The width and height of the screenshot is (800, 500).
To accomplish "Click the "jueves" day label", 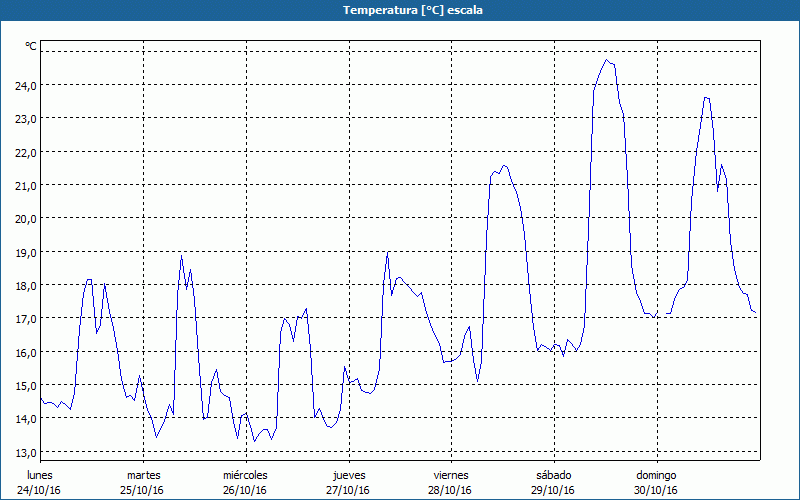I will click(349, 475).
